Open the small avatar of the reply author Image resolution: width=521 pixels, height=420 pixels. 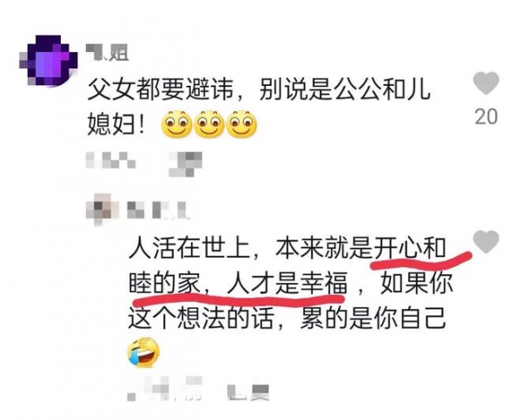102,209
